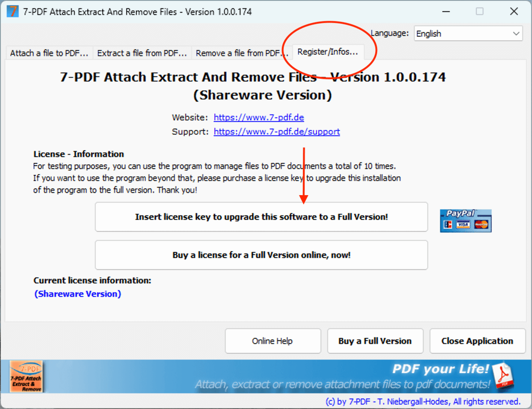Click the copyright 7-PDF T. Niebergall-Hodes text
Screen dimensions: 532x409
(x=423, y=402)
